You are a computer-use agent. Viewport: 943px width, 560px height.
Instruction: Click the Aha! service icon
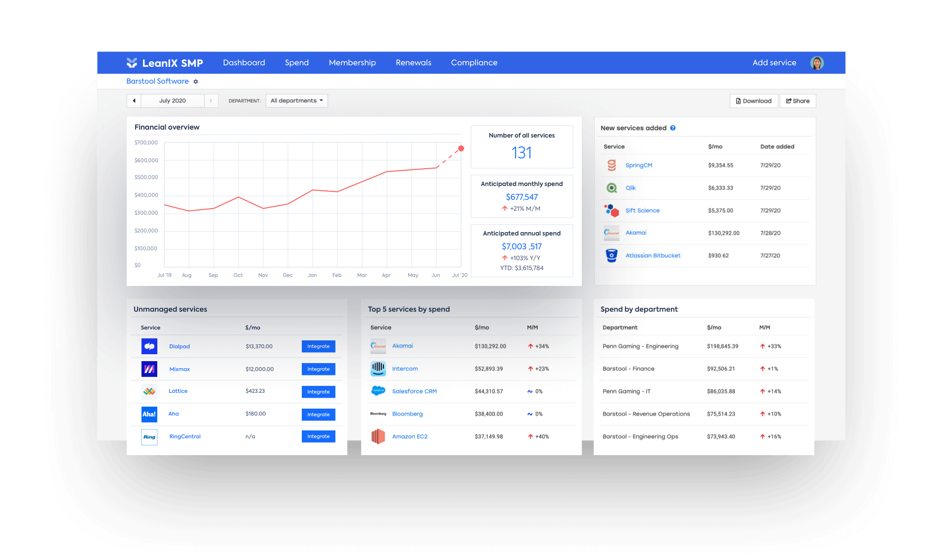[149, 415]
